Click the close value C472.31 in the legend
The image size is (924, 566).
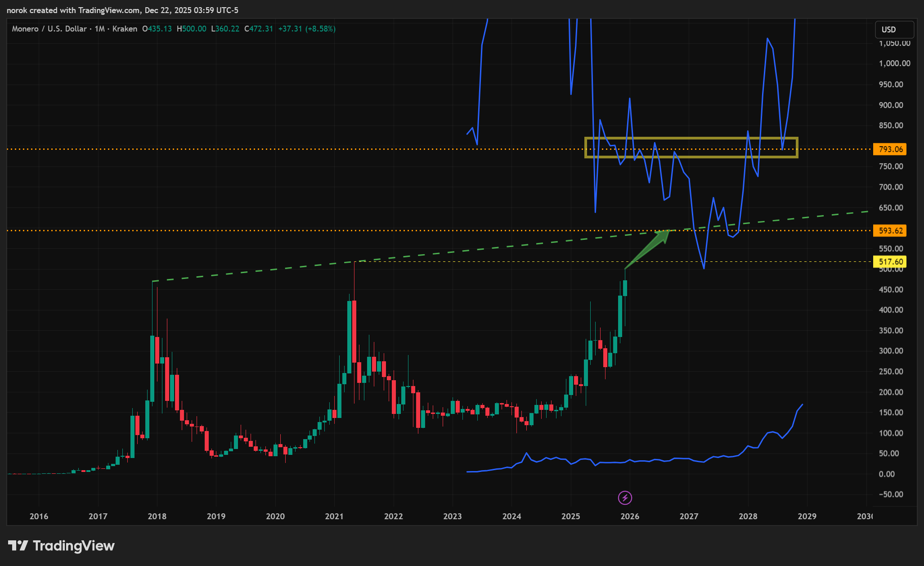point(259,29)
